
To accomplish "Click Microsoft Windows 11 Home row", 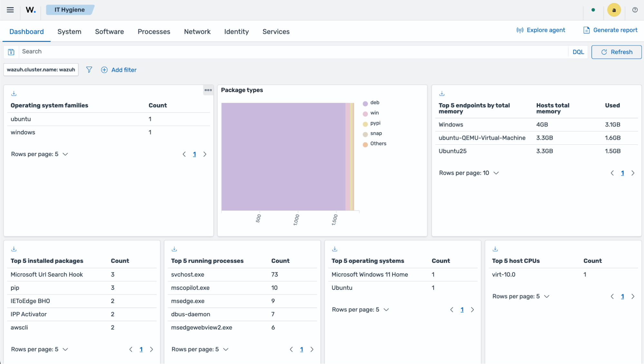I will point(403,275).
